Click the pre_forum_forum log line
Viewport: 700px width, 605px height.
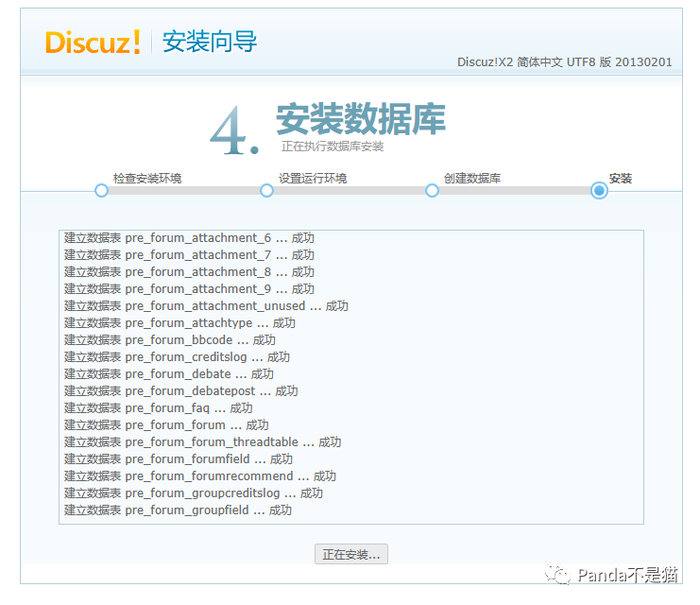[166, 425]
